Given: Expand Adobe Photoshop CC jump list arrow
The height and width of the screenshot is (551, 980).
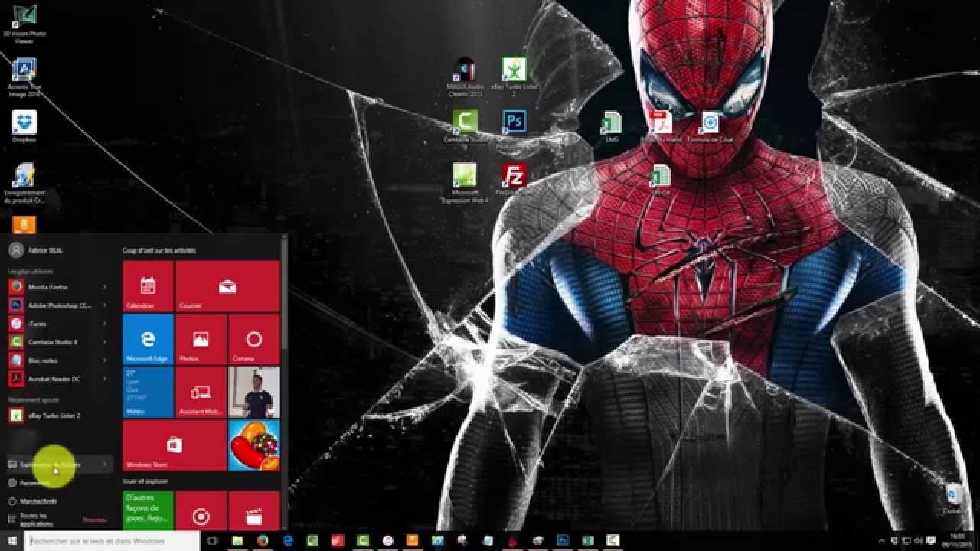Looking at the screenshot, I should tap(104, 305).
